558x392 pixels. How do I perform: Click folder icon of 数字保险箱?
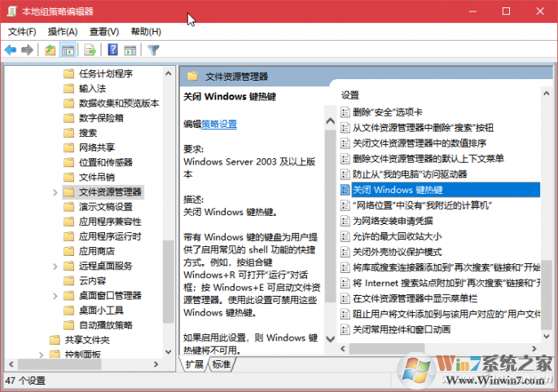(68, 118)
